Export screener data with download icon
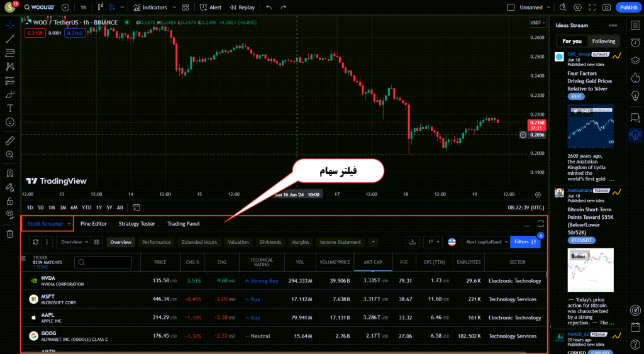 point(413,242)
